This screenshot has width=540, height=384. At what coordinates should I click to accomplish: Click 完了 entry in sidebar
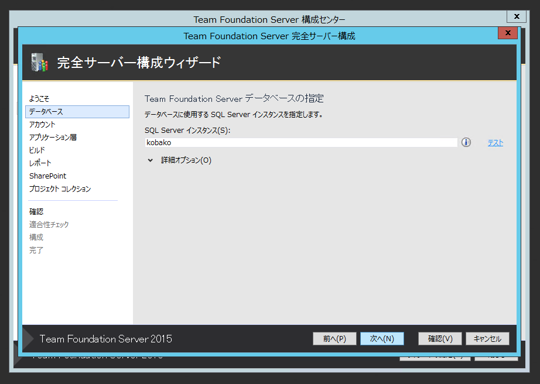click(x=36, y=250)
